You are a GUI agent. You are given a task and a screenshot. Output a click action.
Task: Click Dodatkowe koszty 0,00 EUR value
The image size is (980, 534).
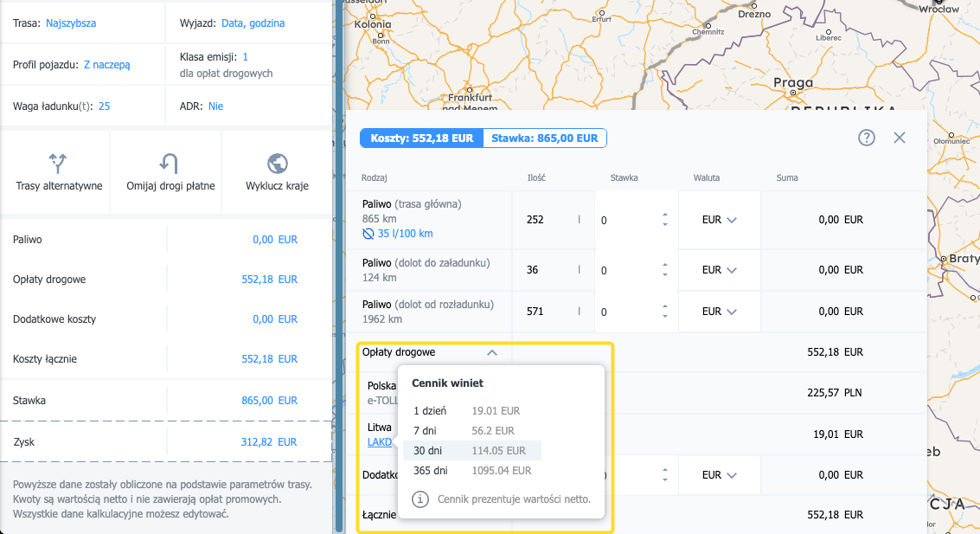(274, 319)
